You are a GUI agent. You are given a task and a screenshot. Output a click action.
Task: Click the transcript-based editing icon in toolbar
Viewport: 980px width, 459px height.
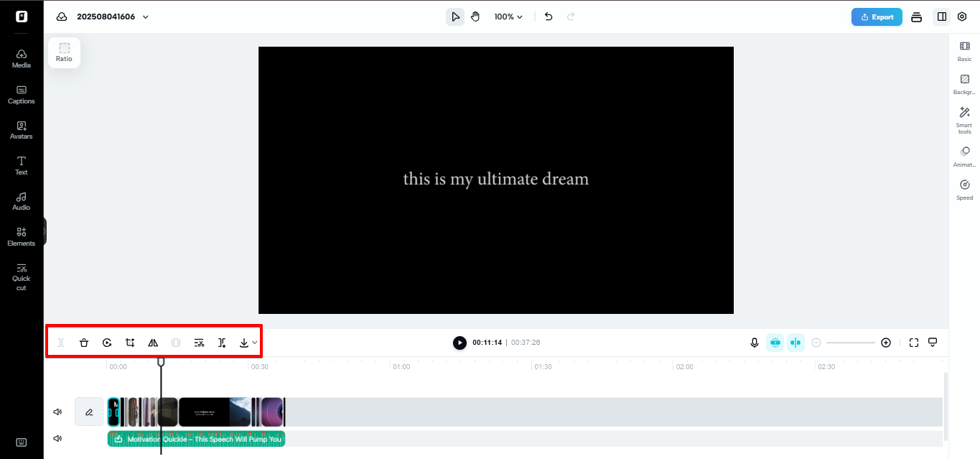coord(200,343)
